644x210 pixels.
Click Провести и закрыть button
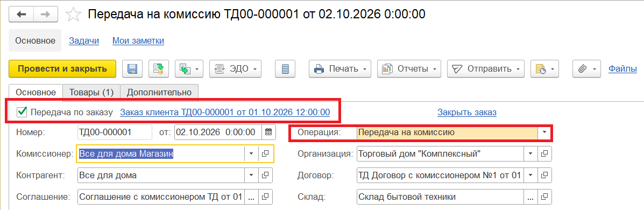point(62,69)
